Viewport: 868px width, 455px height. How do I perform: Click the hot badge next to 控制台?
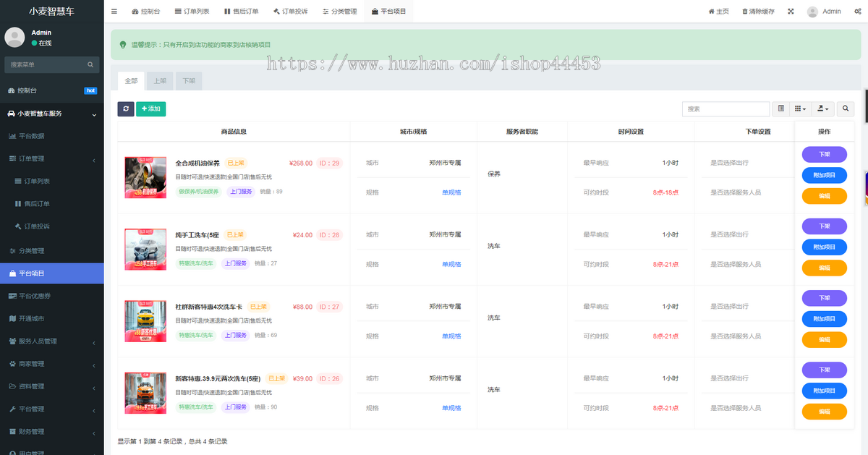[x=90, y=90]
